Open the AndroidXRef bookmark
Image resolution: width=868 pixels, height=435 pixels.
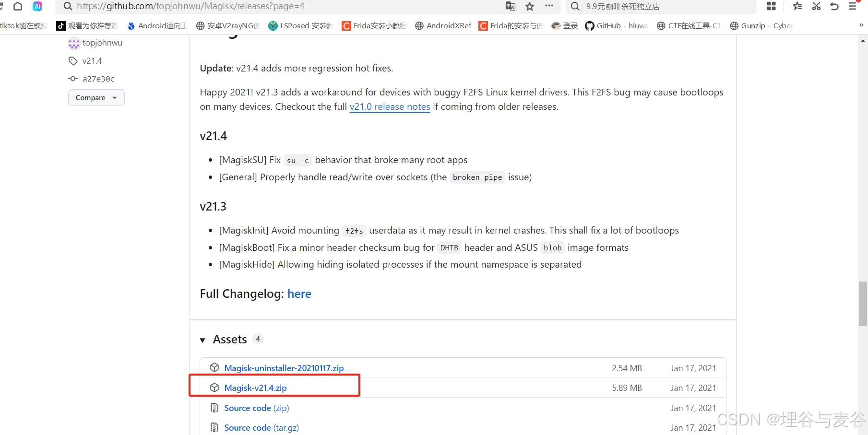(443, 26)
